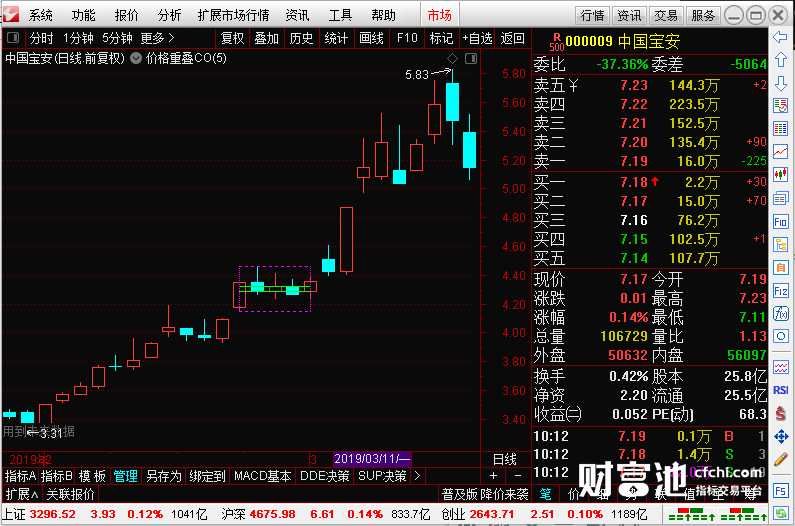
Task: Open the 扩展市场行情 menu
Action: pos(233,15)
